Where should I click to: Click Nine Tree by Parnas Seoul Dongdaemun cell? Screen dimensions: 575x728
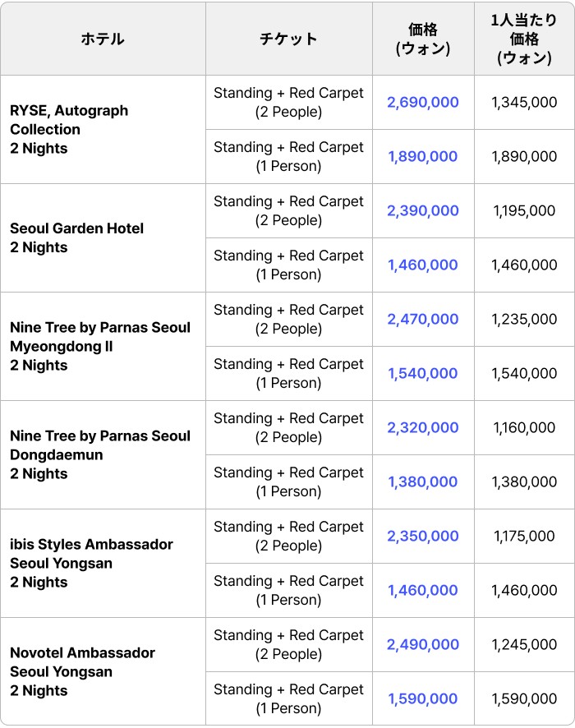pyautogui.click(x=99, y=454)
